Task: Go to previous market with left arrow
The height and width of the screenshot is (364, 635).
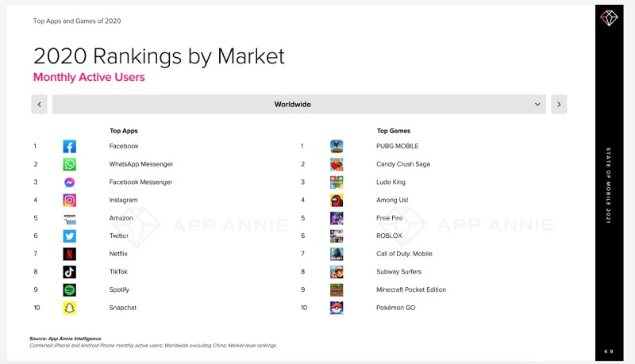Action: [x=39, y=105]
